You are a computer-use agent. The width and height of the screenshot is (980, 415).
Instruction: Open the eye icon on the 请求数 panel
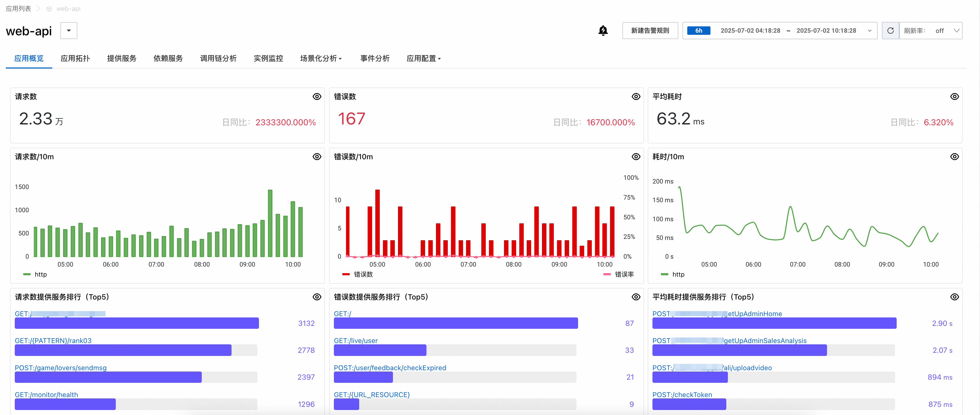pos(317,96)
